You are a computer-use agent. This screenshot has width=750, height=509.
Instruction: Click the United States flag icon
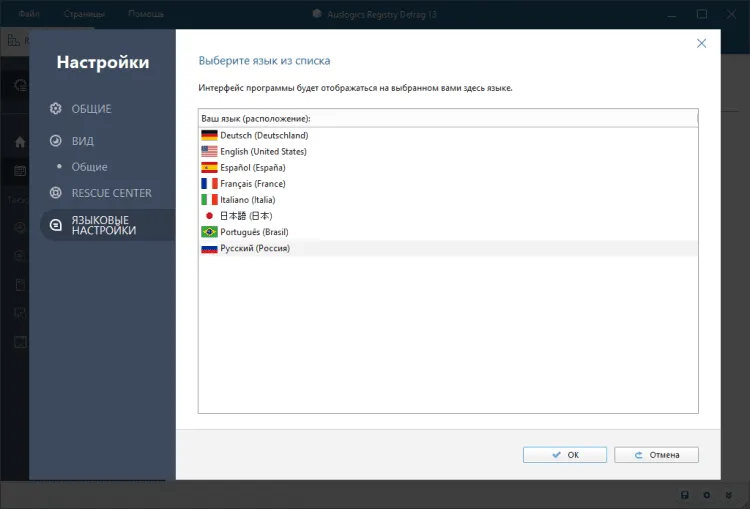point(209,152)
